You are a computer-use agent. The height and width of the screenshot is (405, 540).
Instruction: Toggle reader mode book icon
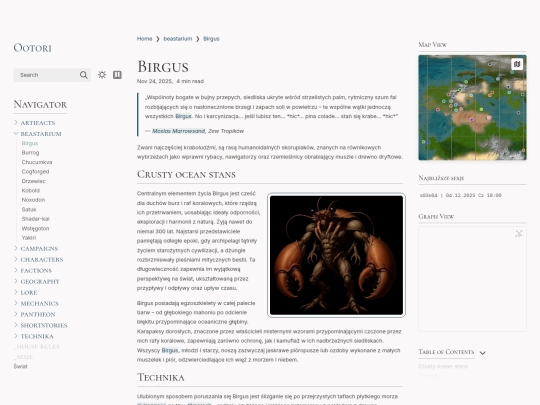click(x=117, y=75)
